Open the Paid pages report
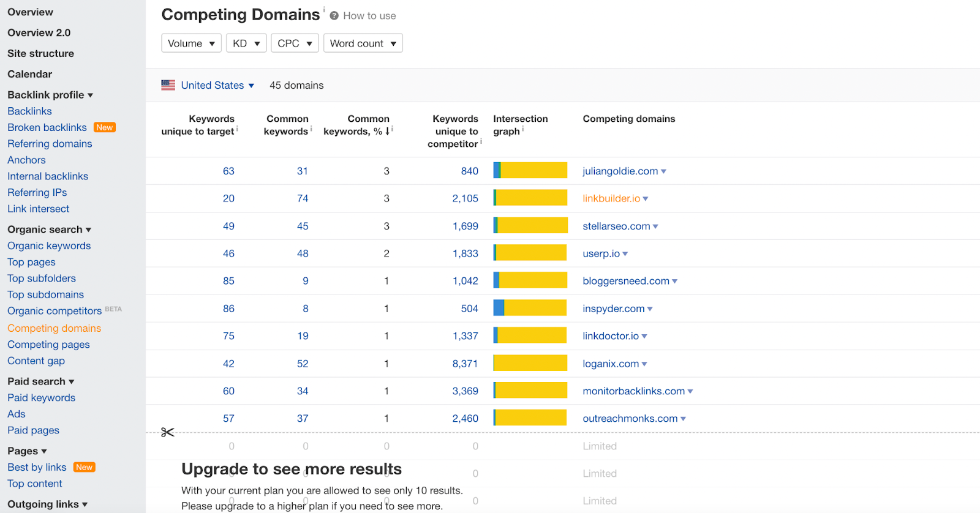980x513 pixels. [34, 430]
